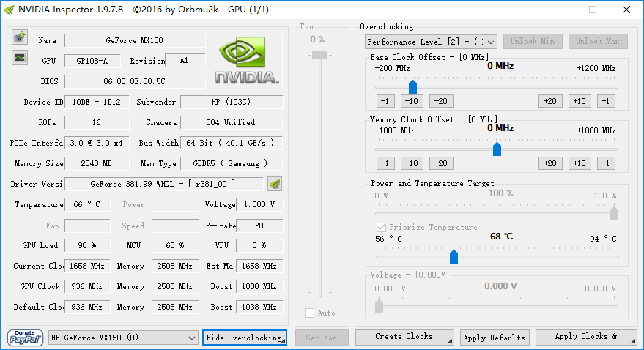Click the MCU value 63 %
Viewport: 644px width, 350px height.
click(175, 245)
